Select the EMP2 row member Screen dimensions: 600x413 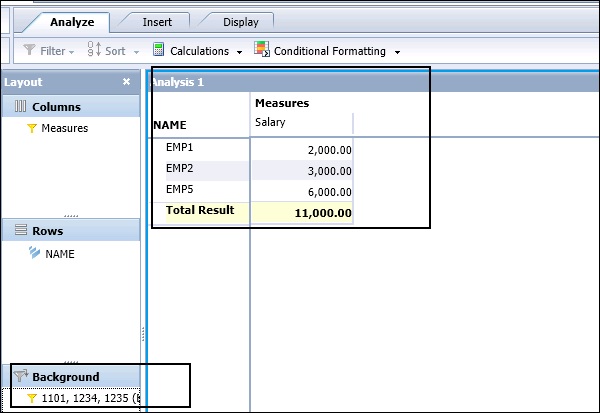pos(179,168)
